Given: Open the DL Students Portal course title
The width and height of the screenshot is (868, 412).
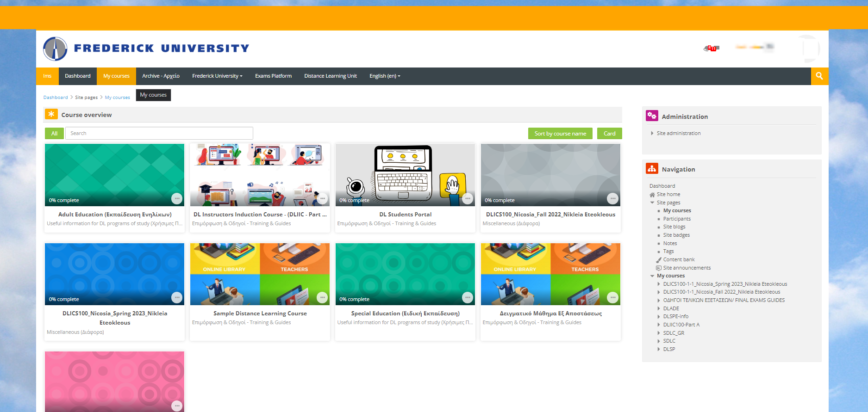Looking at the screenshot, I should pyautogui.click(x=406, y=215).
